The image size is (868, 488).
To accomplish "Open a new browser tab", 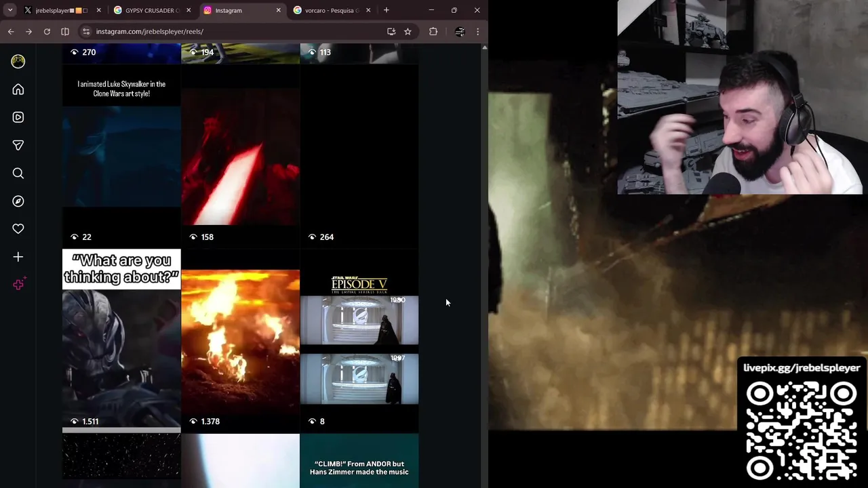I will [x=386, y=10].
